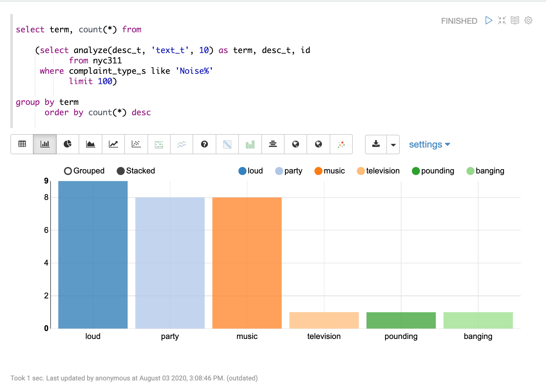This screenshot has height=392, width=546.
Task: Open the download format dropdown arrow
Action: tap(393, 144)
